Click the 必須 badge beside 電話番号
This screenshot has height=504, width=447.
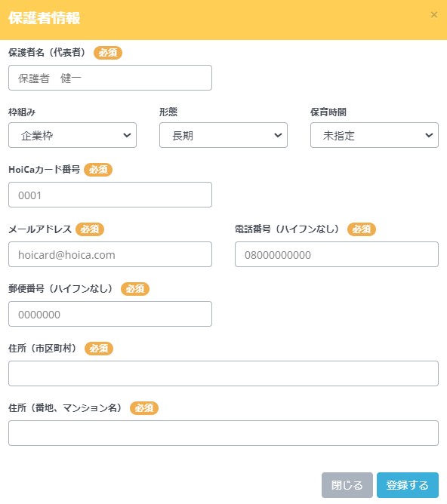362,229
